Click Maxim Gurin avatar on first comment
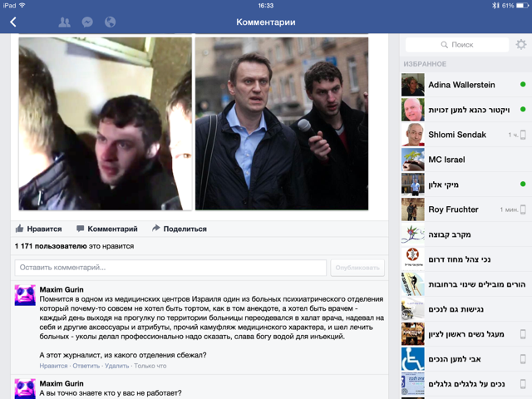Screen dimensions: 532x399 pos(25,295)
